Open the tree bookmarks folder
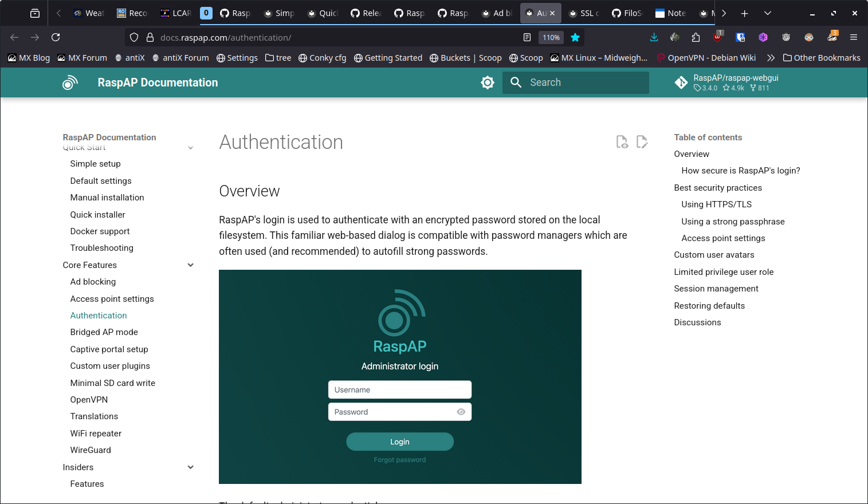This screenshot has height=504, width=868. [x=278, y=58]
